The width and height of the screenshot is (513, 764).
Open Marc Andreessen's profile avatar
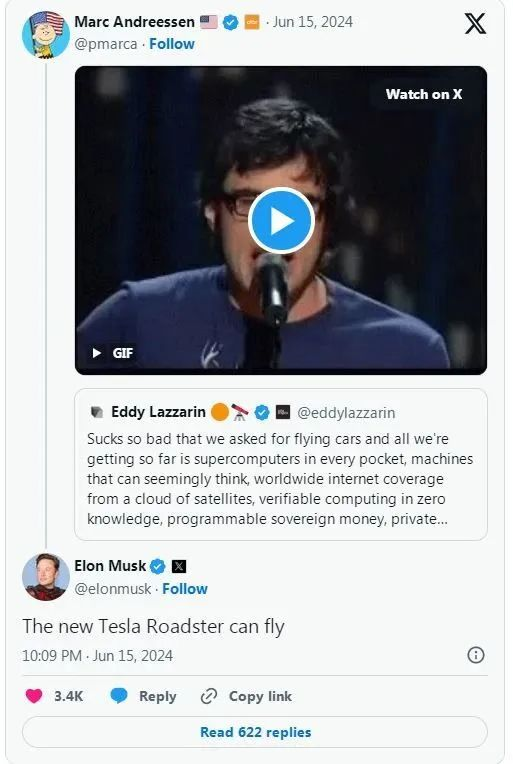tap(46, 35)
